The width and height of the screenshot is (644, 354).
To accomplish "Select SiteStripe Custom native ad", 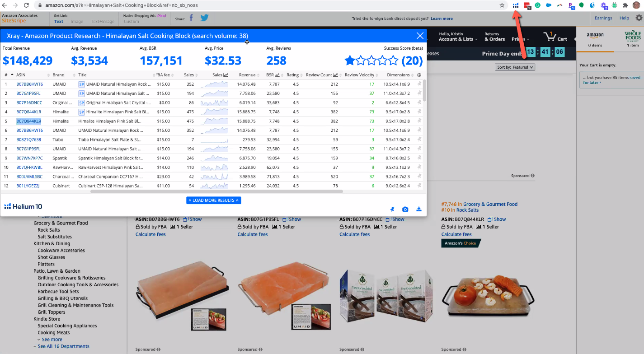I will (131, 21).
